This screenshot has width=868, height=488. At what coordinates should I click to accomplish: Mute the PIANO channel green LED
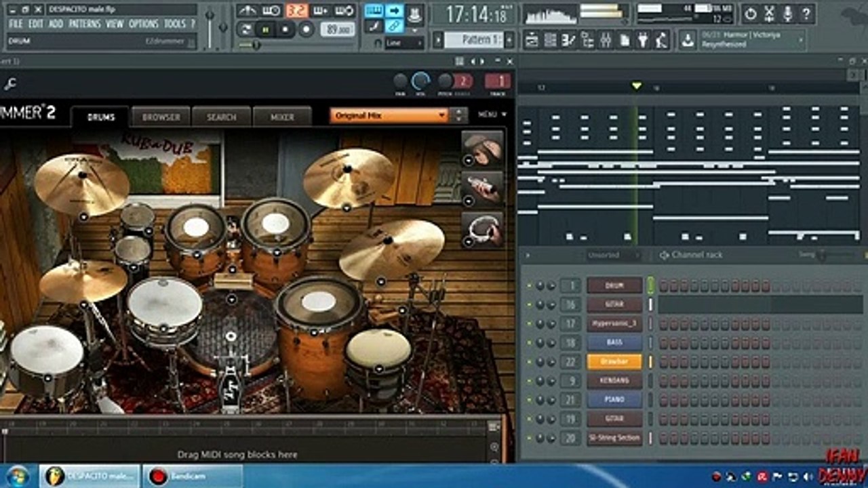pyautogui.click(x=530, y=400)
